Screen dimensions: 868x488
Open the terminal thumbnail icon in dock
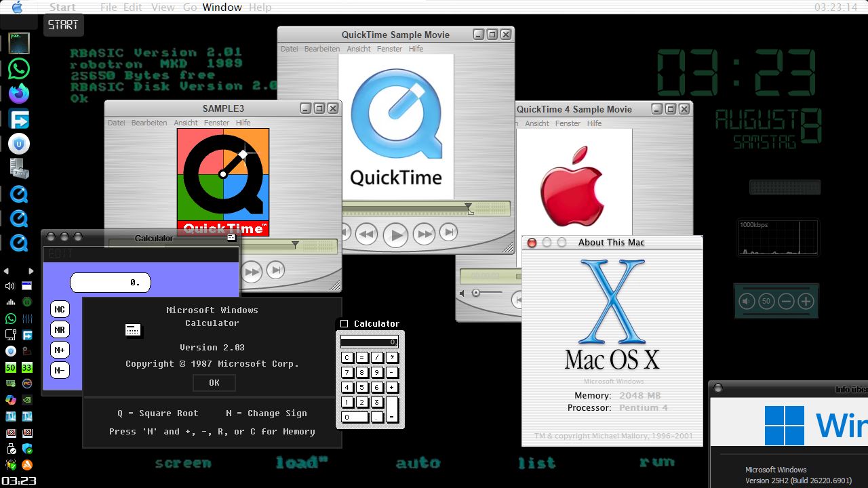pos(19,43)
